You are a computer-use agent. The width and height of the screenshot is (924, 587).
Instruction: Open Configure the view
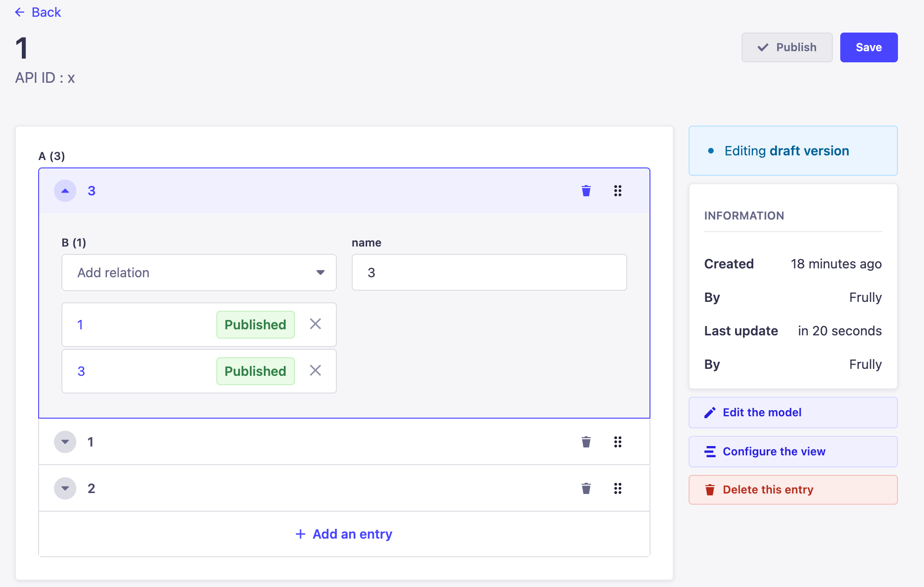[x=793, y=452]
